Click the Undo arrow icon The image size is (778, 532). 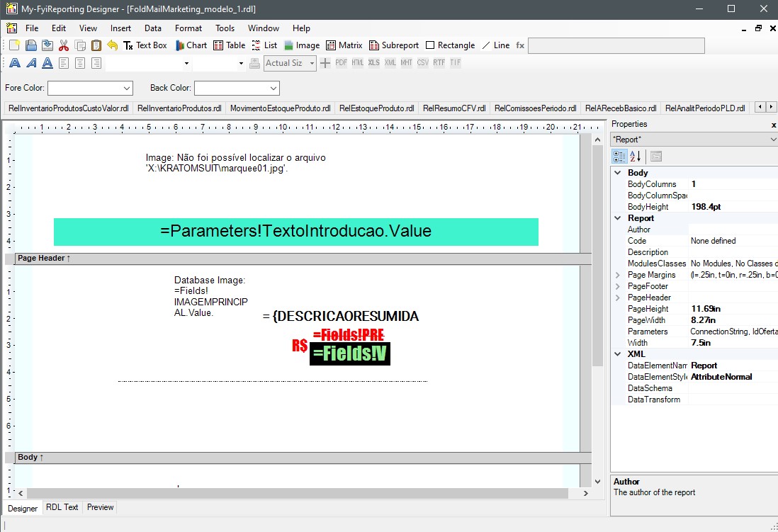point(113,45)
